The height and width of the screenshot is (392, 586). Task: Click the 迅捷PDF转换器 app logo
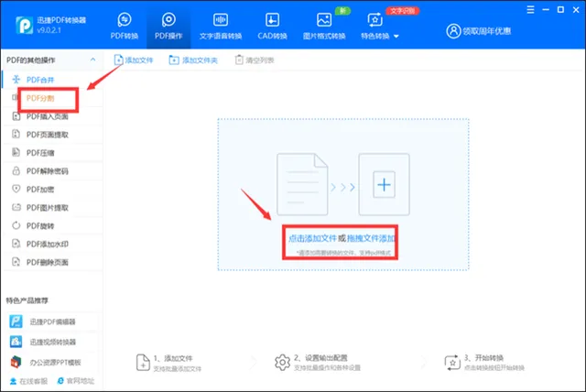(x=25, y=25)
